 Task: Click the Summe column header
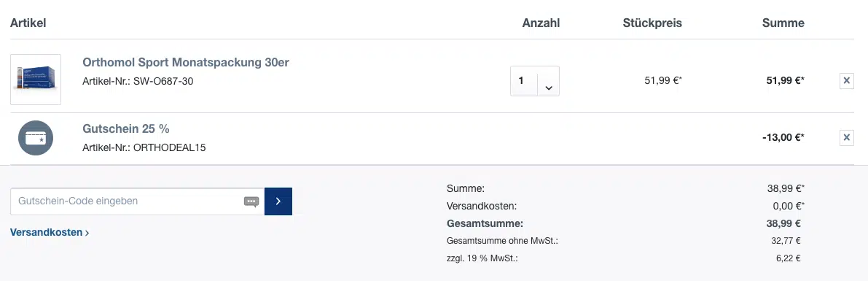783,23
